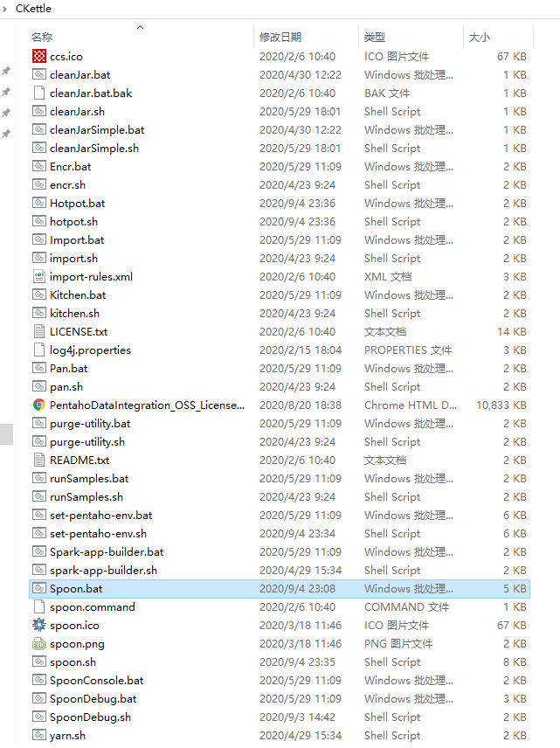Click the first pin icon in left sidebar

[6, 71]
